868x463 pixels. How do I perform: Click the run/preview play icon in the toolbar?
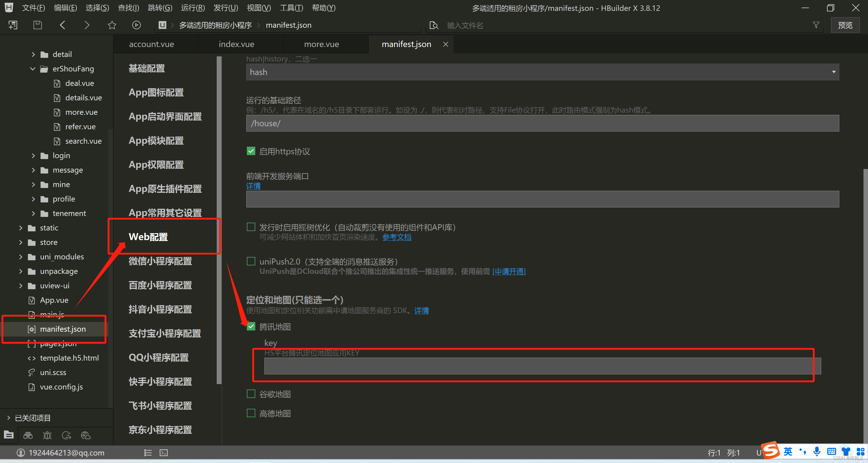pyautogui.click(x=136, y=25)
